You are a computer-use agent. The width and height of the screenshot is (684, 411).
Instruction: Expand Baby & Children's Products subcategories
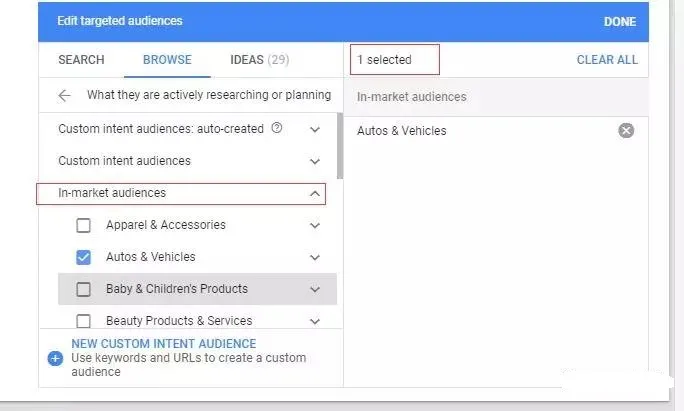pyautogui.click(x=315, y=289)
